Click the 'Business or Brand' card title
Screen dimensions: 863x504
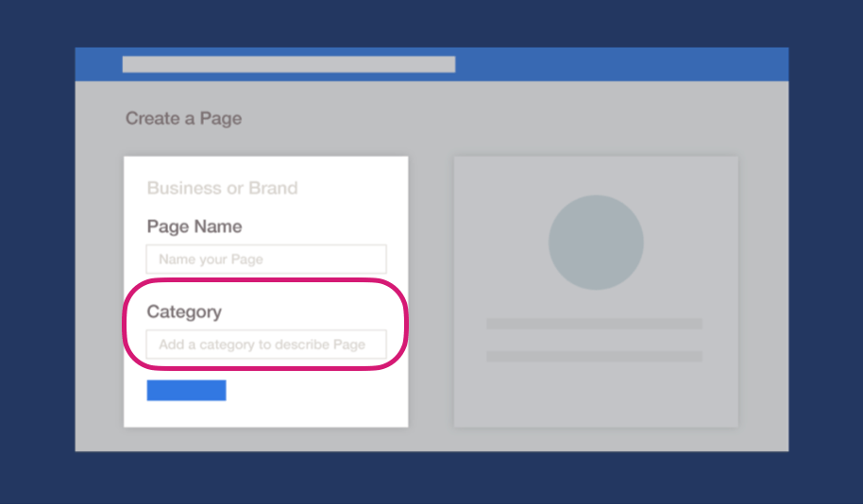pyautogui.click(x=222, y=188)
